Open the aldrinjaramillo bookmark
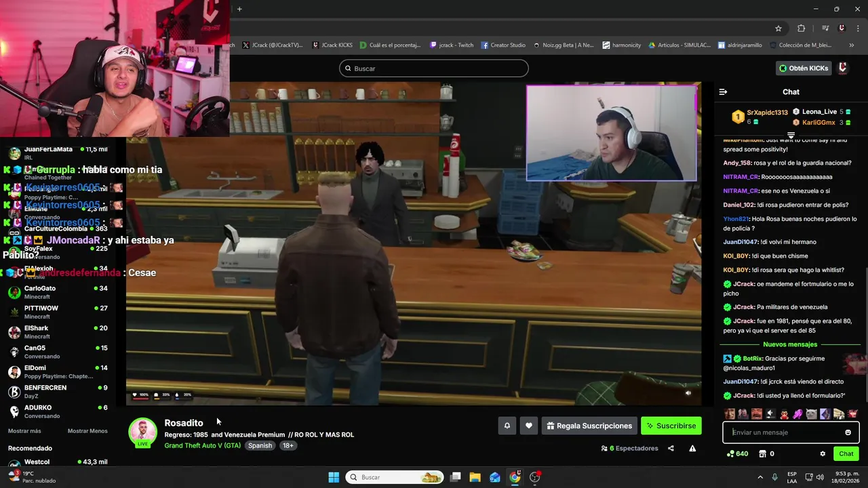The height and width of the screenshot is (488, 868). (x=740, y=45)
